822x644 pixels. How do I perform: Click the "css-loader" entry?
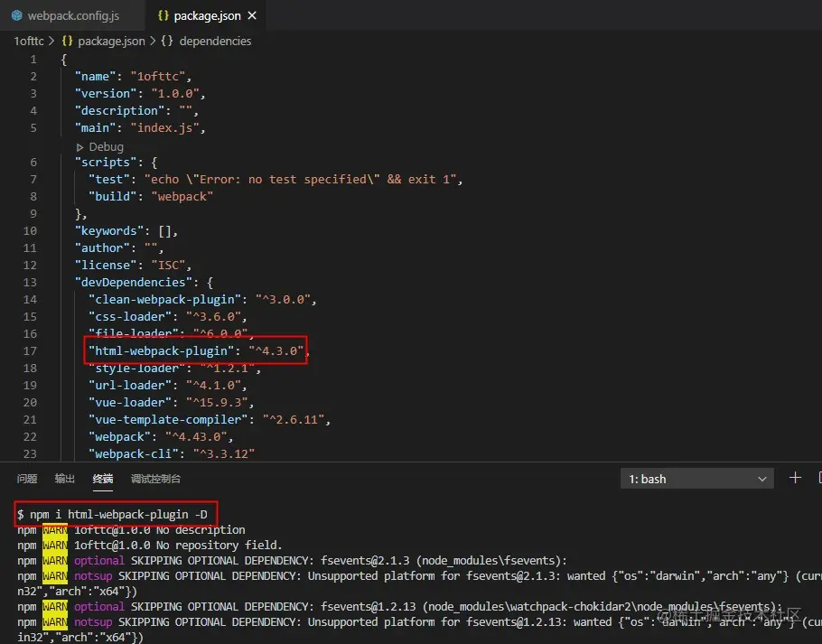pyautogui.click(x=167, y=316)
